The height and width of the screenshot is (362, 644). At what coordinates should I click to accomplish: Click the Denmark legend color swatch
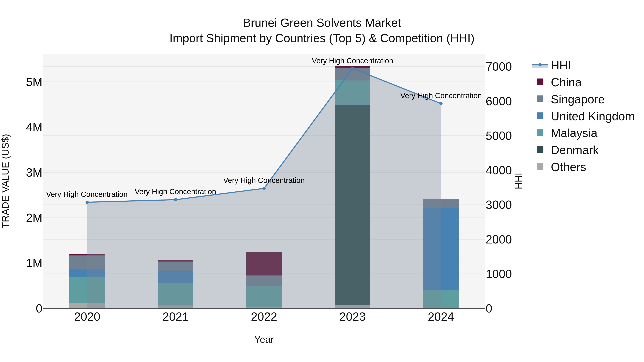[x=540, y=150]
